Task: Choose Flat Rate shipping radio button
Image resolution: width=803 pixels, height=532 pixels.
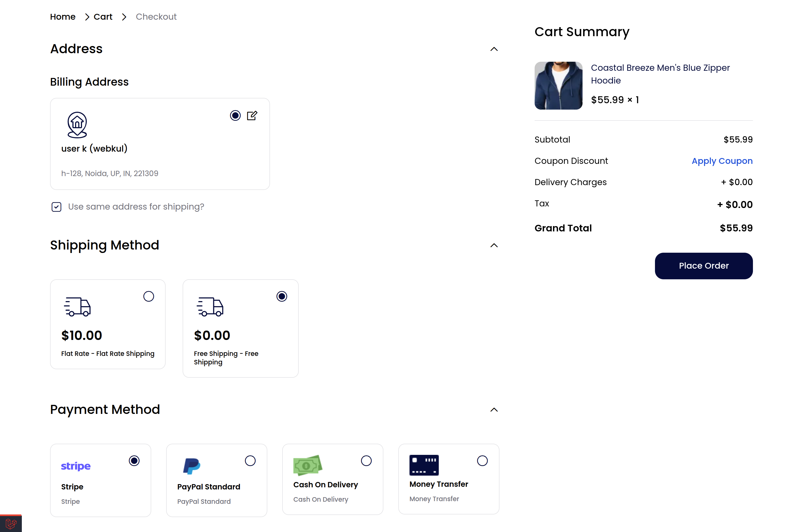Action: [149, 297]
